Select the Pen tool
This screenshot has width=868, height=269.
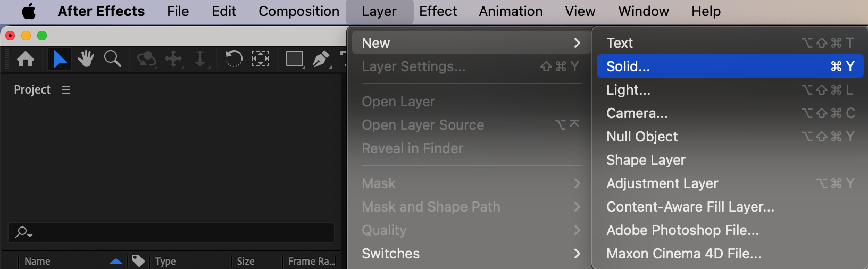click(x=321, y=58)
